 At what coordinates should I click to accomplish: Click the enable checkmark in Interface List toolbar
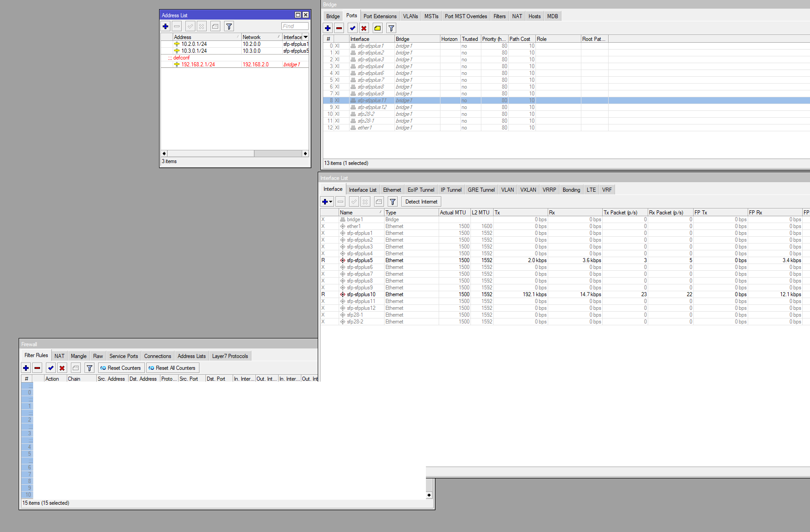point(354,202)
